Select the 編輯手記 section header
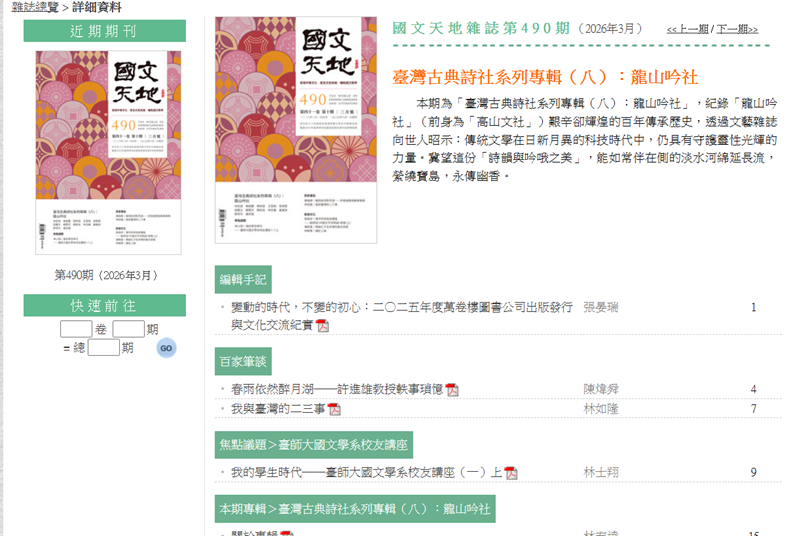Viewport: 791px width, 536px height. click(x=243, y=279)
